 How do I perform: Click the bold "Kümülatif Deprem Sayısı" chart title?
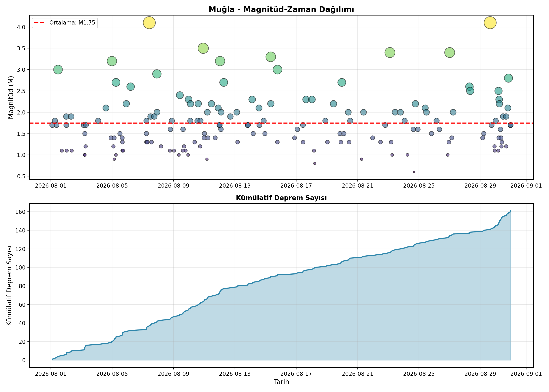[x=281, y=198]
